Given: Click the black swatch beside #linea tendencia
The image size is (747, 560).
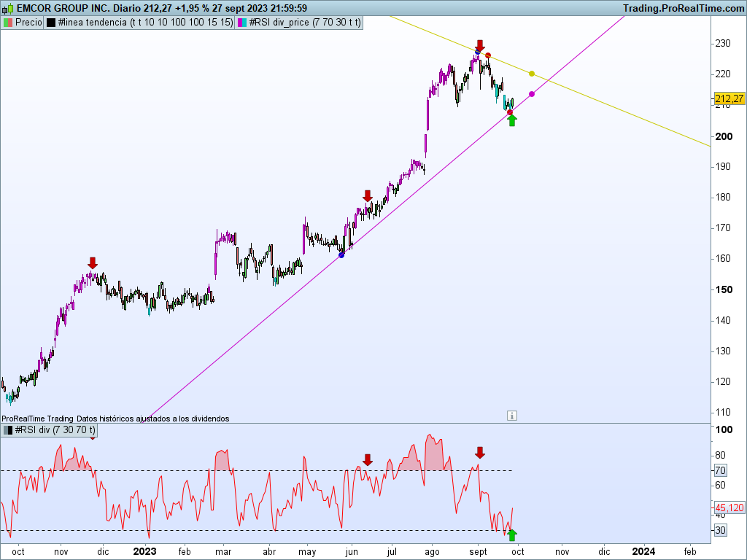Looking at the screenshot, I should coord(51,23).
